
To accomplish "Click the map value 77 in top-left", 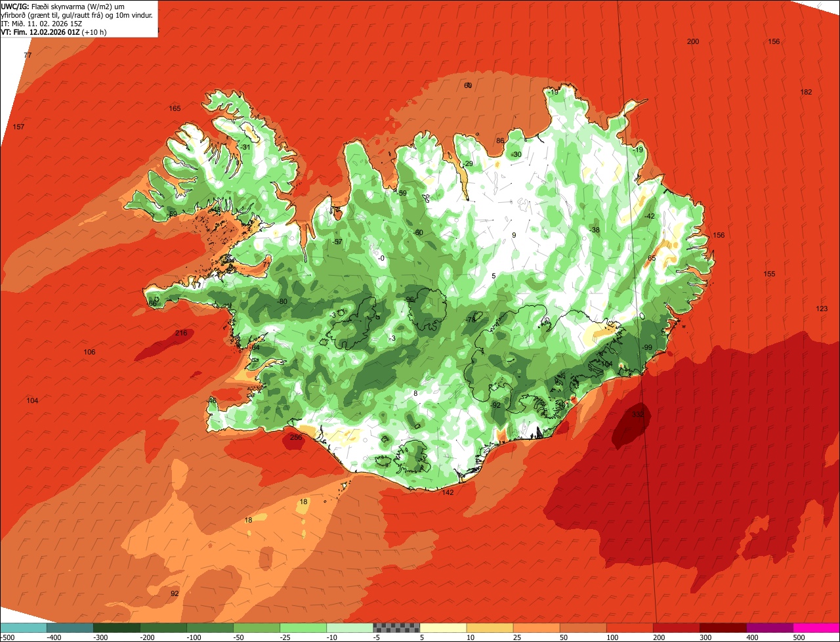I will pos(28,55).
